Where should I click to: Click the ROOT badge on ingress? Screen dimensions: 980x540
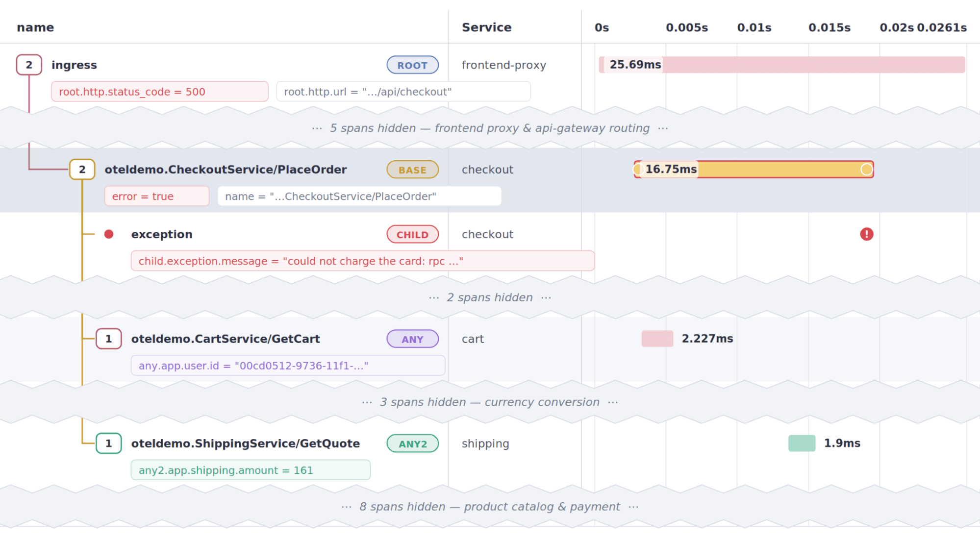pos(412,65)
